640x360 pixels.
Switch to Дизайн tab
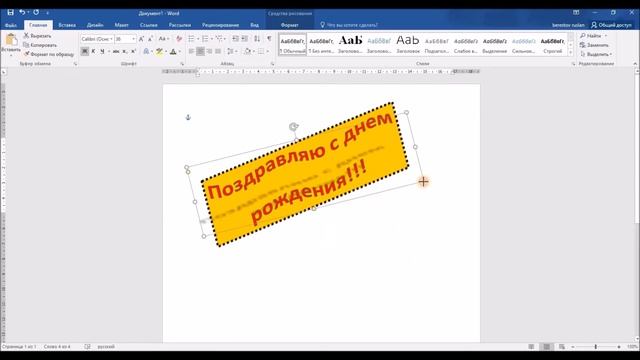coord(95,25)
